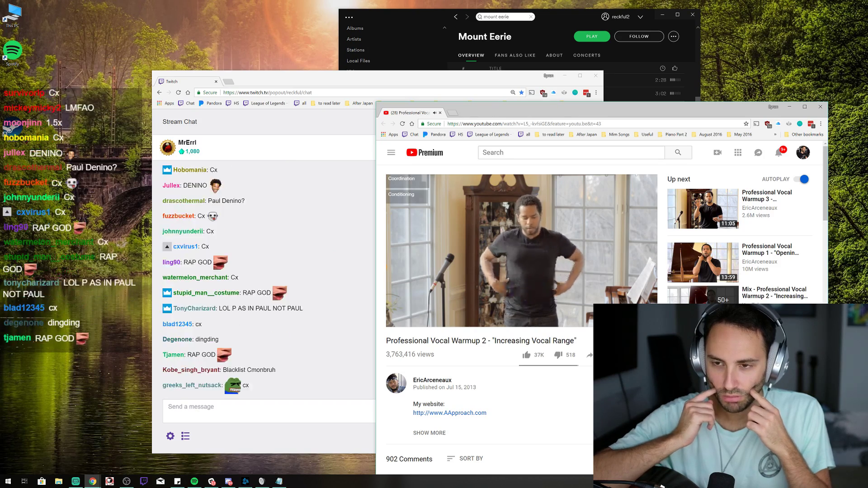Open the Twitch app in the taskbar
The image size is (868, 488).
coord(144,481)
